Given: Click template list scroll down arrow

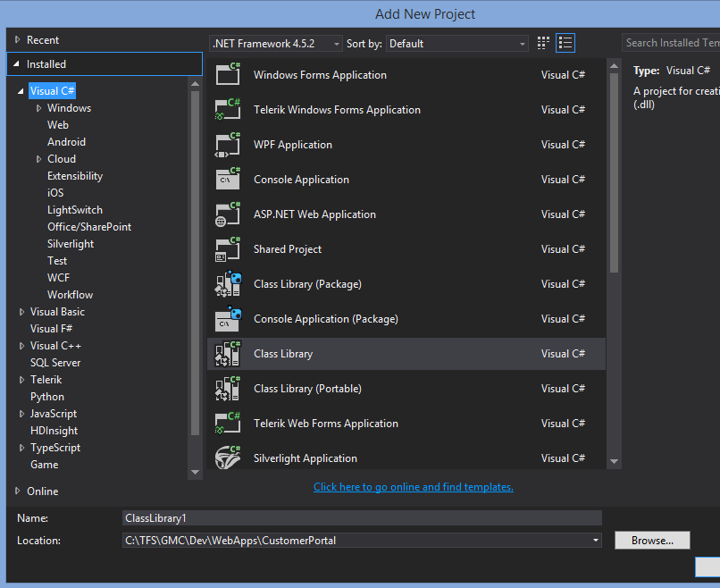Looking at the screenshot, I should click(614, 461).
